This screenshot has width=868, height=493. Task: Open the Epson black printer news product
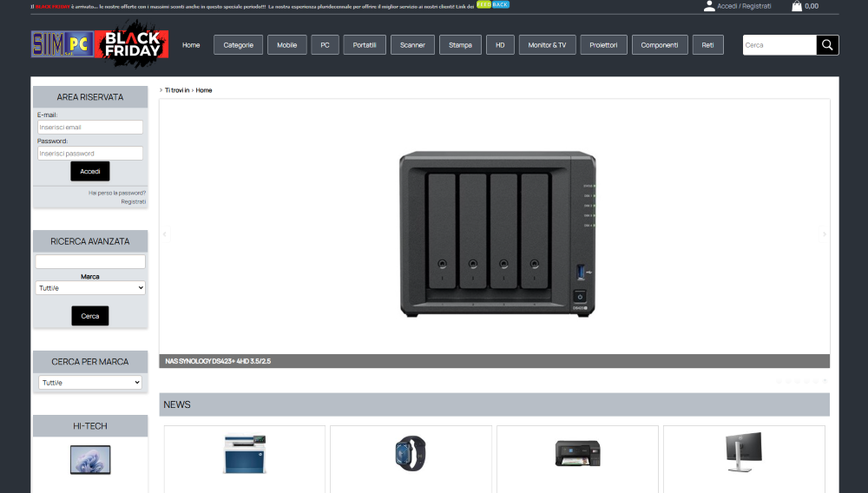577,454
